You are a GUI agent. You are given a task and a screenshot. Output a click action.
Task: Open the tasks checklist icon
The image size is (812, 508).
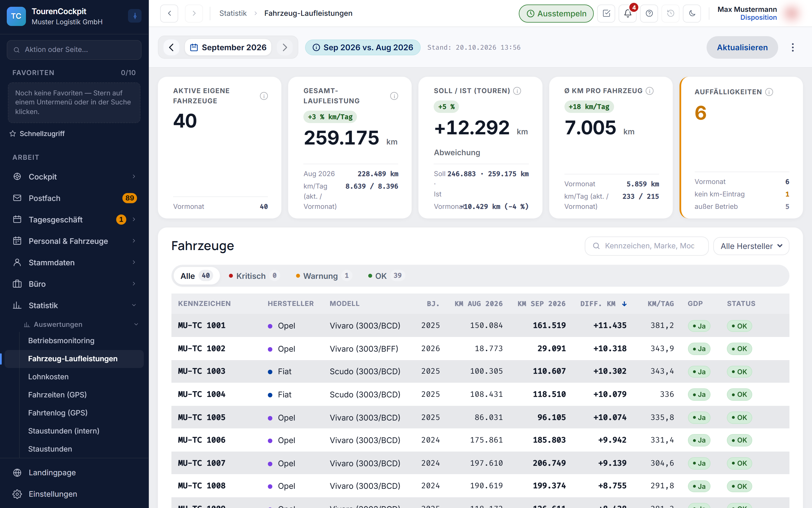pos(606,14)
